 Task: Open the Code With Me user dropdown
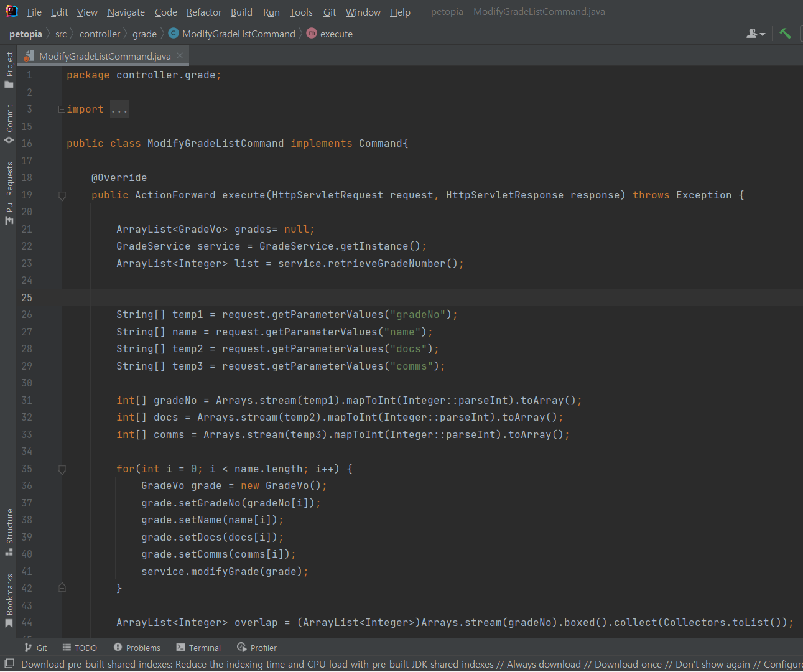tap(756, 34)
